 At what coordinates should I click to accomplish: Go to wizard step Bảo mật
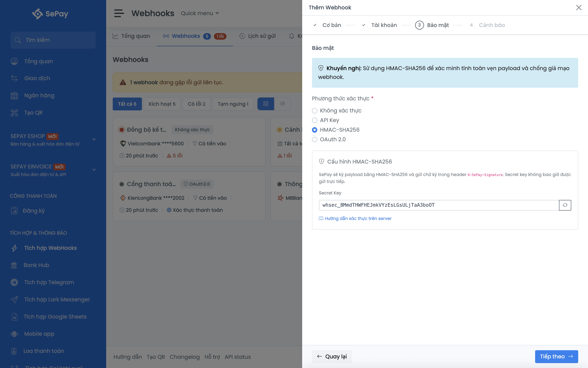(x=432, y=25)
